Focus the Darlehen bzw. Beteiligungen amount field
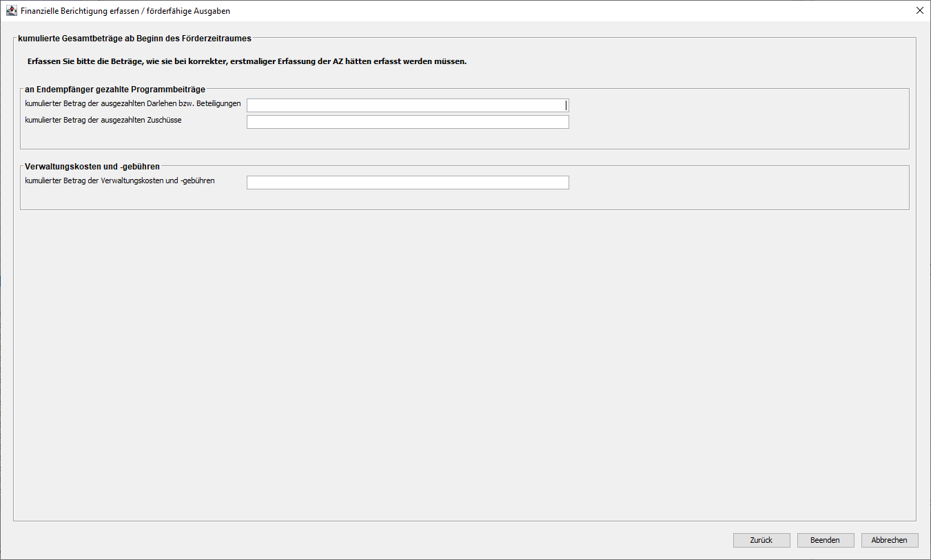Screen dimensions: 931x560 (x=407, y=105)
